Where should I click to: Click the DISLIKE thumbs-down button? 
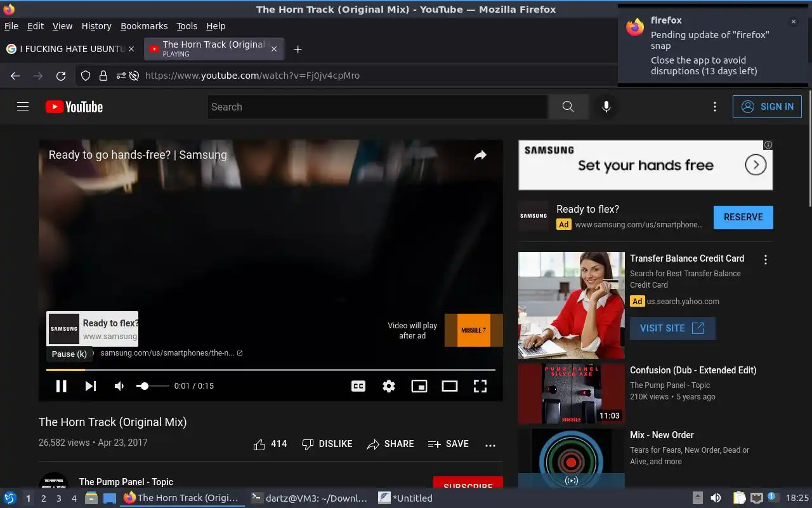[x=327, y=444]
